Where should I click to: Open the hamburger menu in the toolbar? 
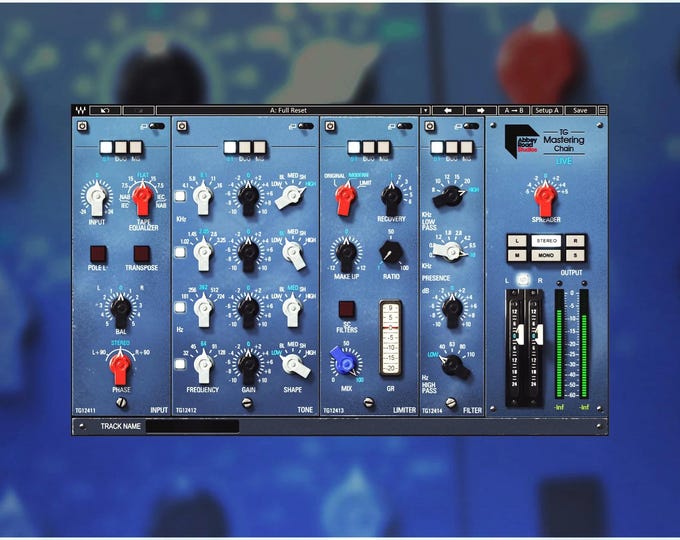tap(602, 111)
